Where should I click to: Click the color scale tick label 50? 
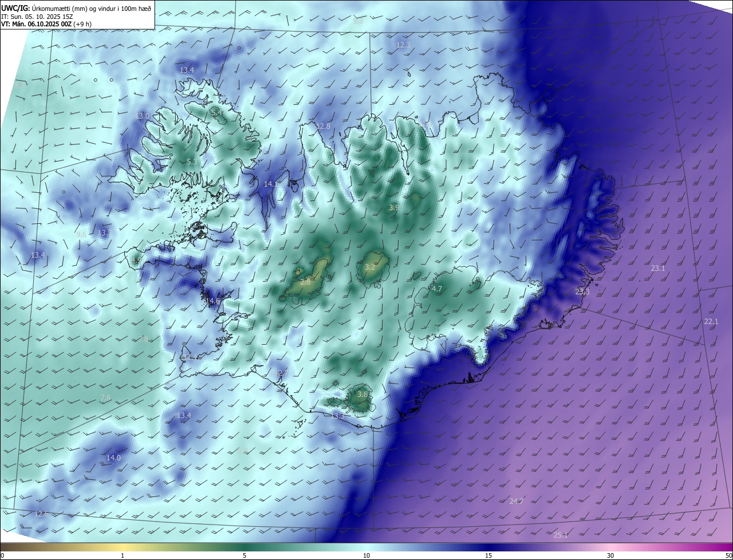tap(728, 555)
